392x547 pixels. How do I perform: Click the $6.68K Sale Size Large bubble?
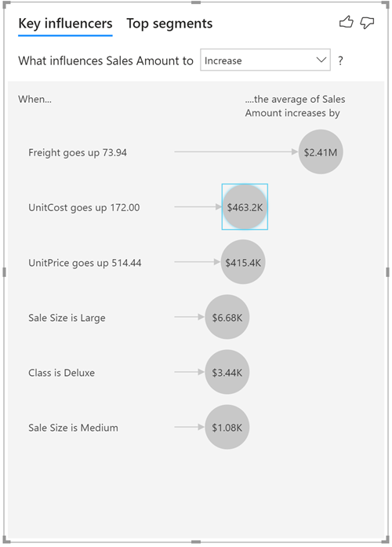[227, 317]
